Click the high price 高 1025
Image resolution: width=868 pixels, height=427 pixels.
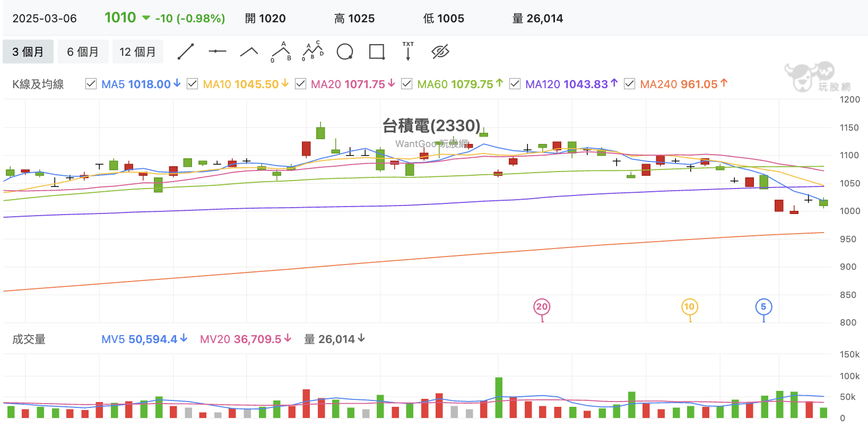click(354, 19)
